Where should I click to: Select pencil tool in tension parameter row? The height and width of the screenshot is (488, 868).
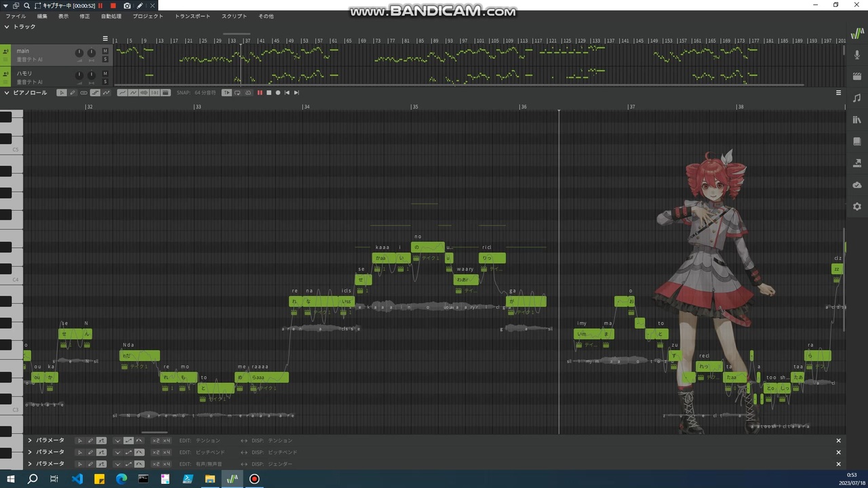(90, 441)
